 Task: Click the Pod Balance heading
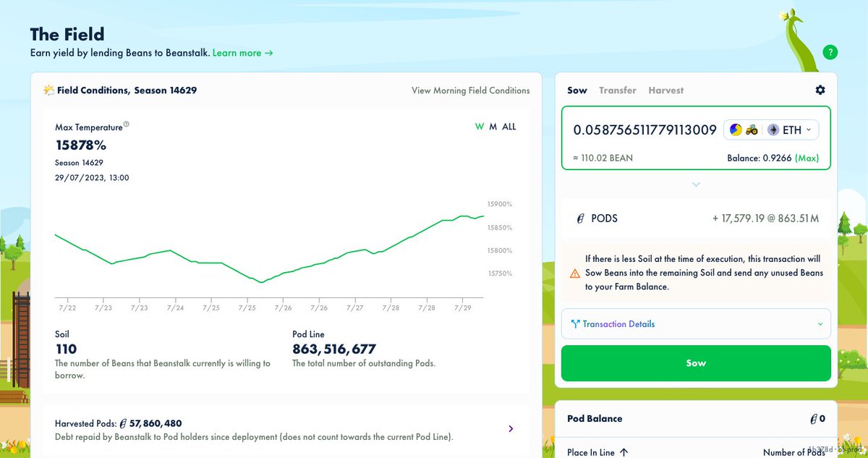(x=595, y=419)
